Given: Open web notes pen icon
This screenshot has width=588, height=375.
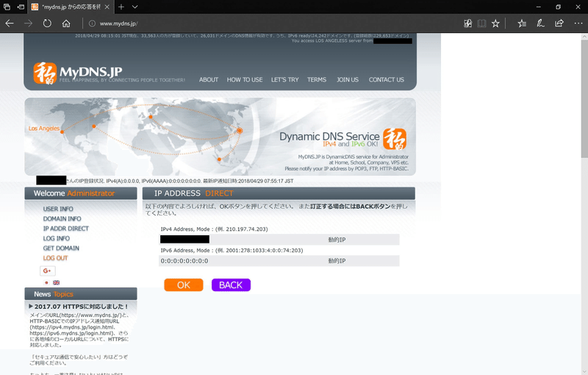Looking at the screenshot, I should [540, 24].
